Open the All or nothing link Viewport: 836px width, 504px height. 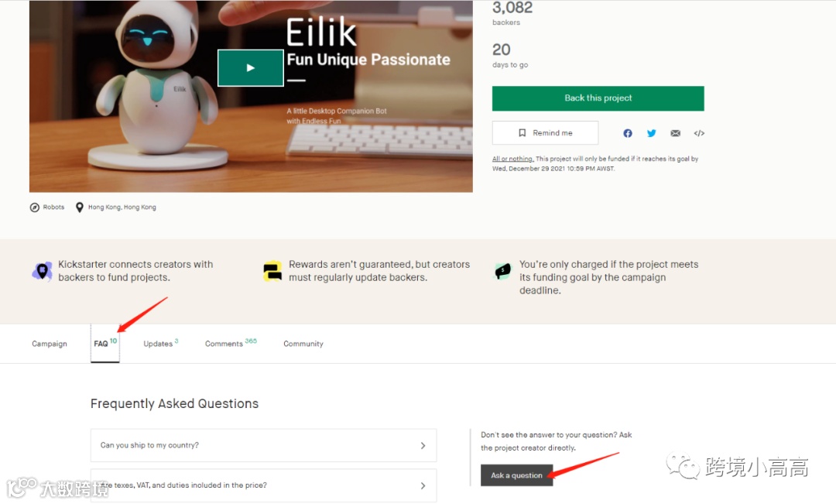(x=513, y=159)
